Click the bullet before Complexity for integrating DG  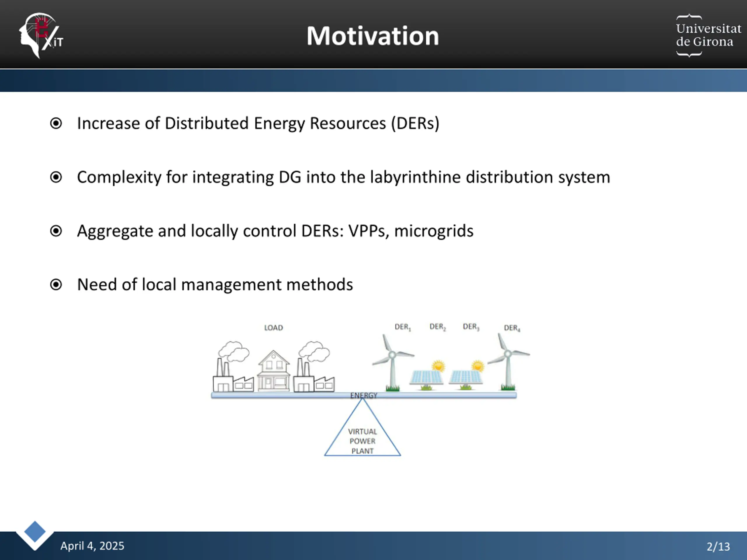pos(56,177)
